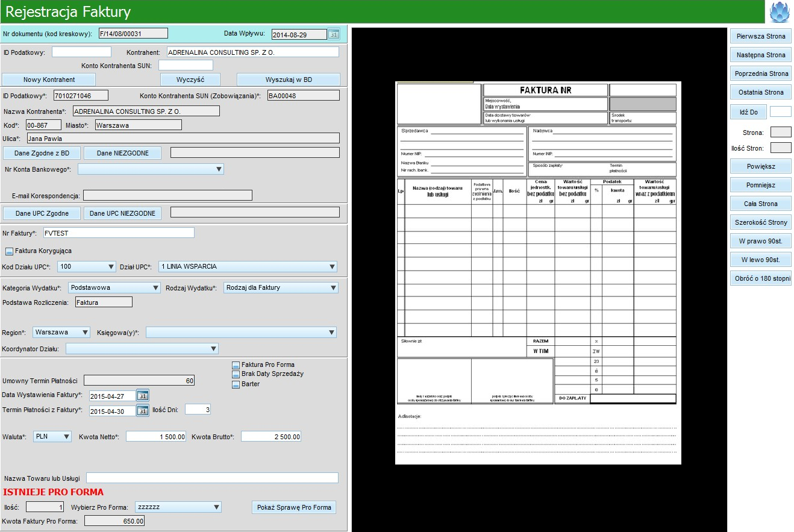The width and height of the screenshot is (794, 532).
Task: Click Dane Zgodne z BD button
Action: (42, 153)
